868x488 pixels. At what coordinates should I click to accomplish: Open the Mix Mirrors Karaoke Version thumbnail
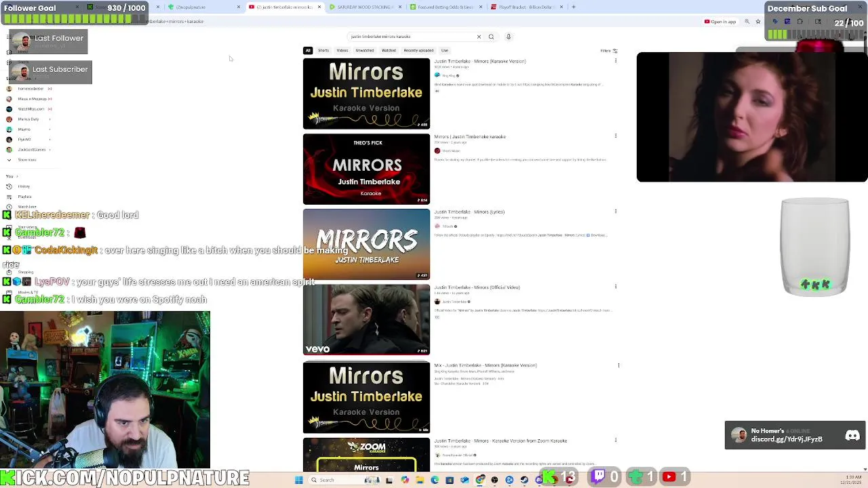366,397
